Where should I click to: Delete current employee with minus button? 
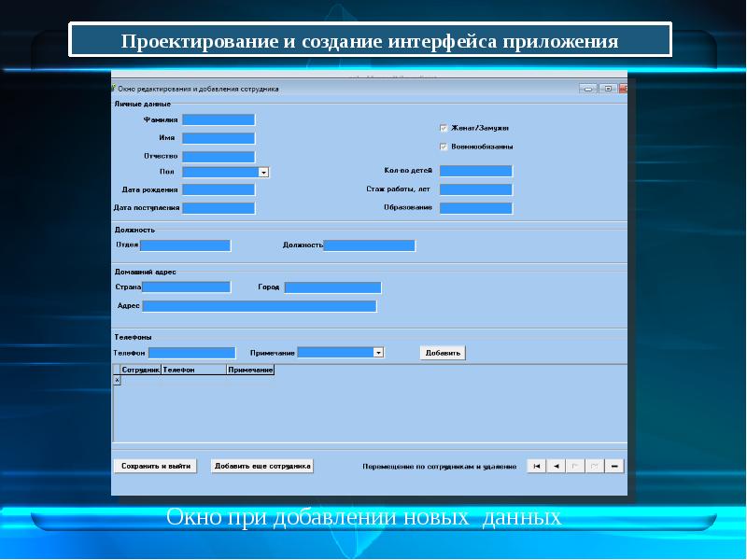615,466
